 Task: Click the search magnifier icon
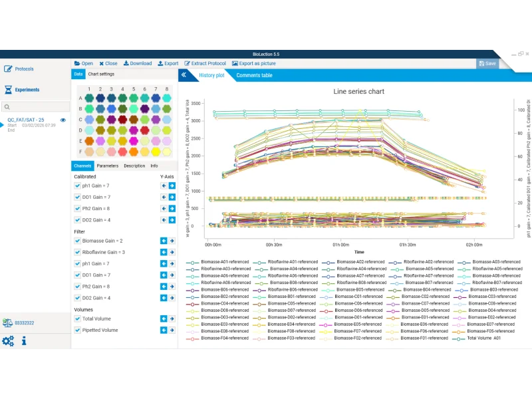7,107
